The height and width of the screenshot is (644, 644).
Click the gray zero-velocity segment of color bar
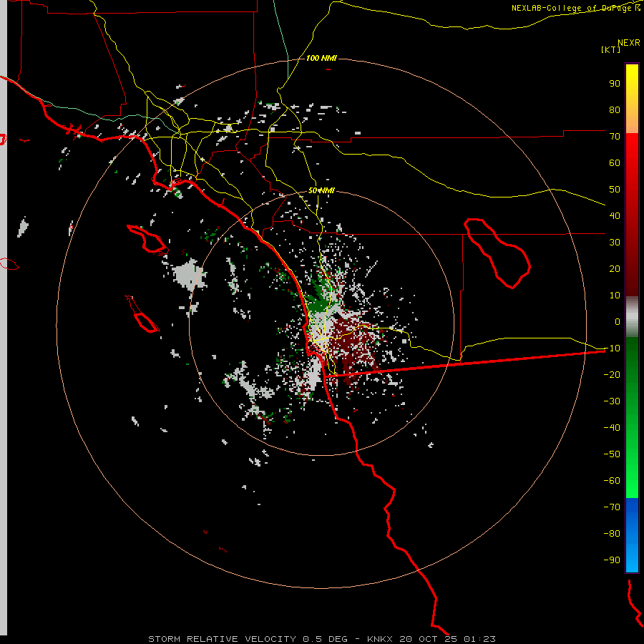point(632,317)
